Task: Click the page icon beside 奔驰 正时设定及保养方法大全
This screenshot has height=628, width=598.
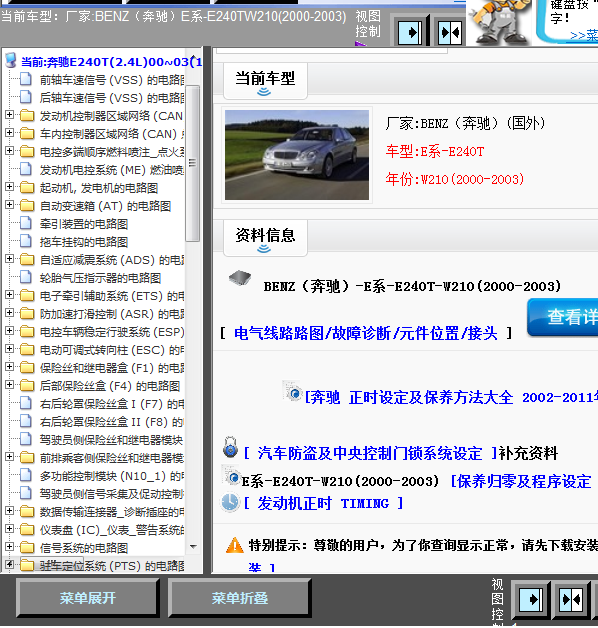Action: [x=292, y=391]
